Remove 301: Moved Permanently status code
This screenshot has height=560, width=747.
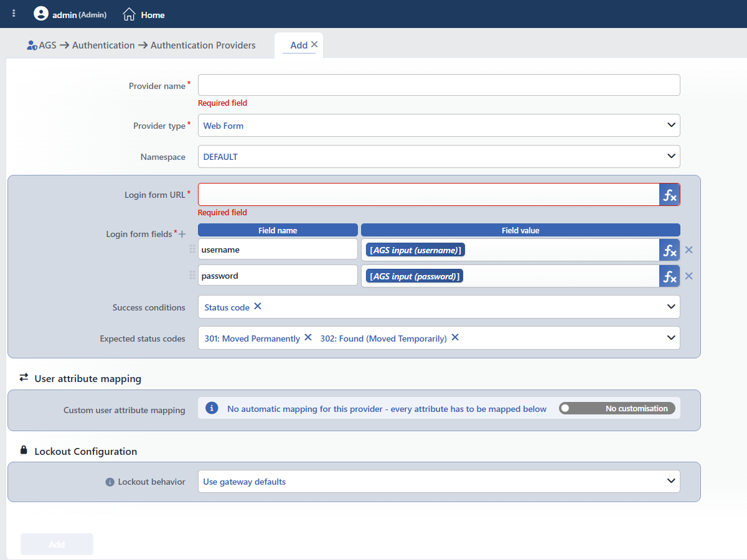click(308, 338)
